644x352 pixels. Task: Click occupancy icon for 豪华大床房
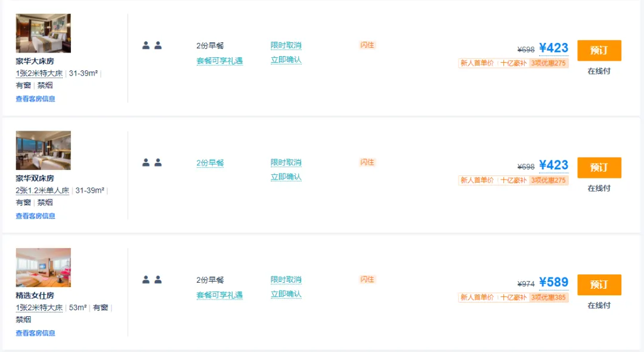pyautogui.click(x=152, y=45)
